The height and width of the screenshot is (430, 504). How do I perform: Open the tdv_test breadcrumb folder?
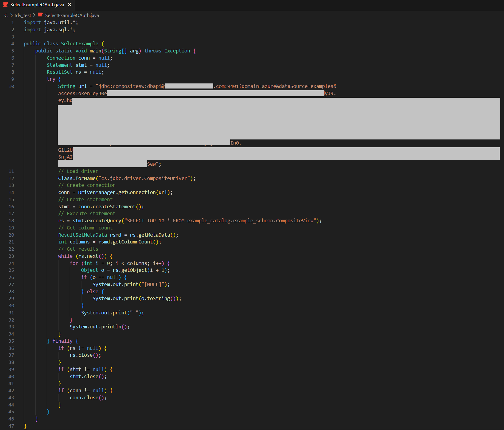pos(23,15)
